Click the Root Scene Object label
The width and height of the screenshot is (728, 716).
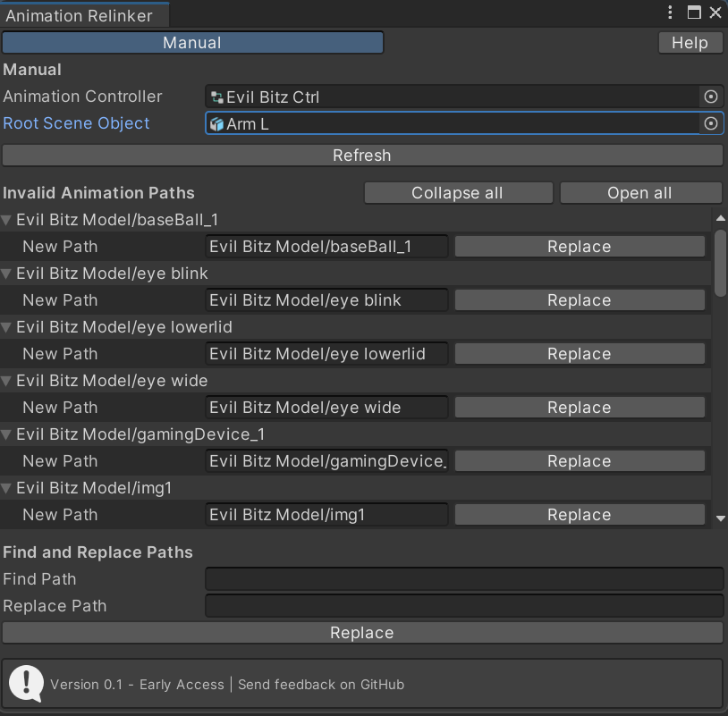point(76,123)
